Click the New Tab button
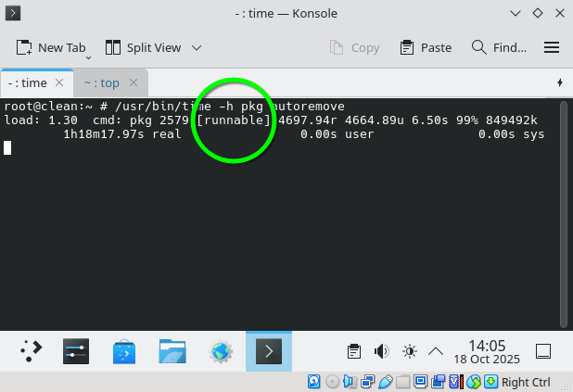 tap(52, 47)
